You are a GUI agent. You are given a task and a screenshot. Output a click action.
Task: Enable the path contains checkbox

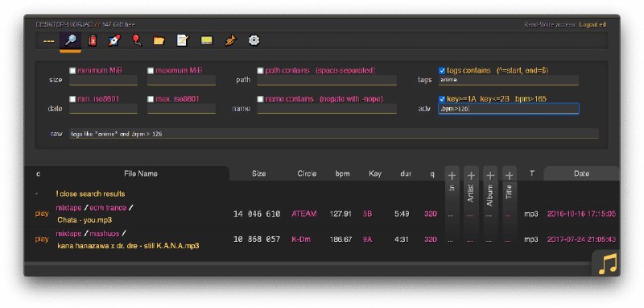point(260,71)
